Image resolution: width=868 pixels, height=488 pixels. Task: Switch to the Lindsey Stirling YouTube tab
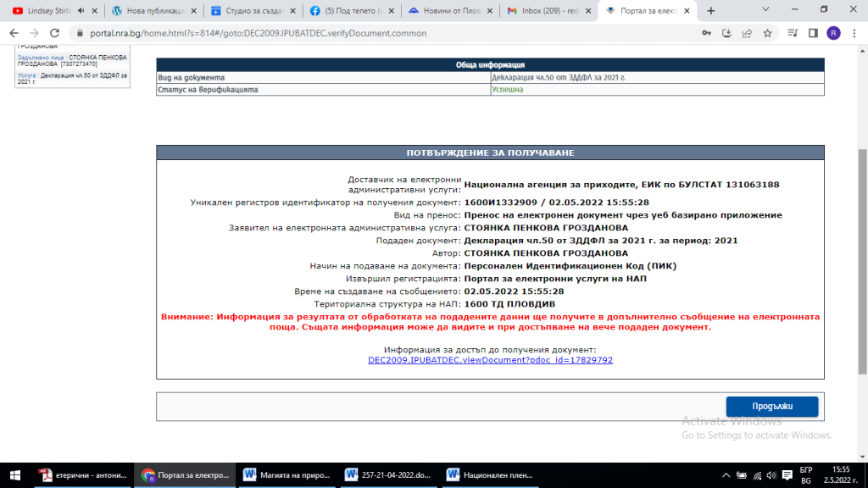48,10
